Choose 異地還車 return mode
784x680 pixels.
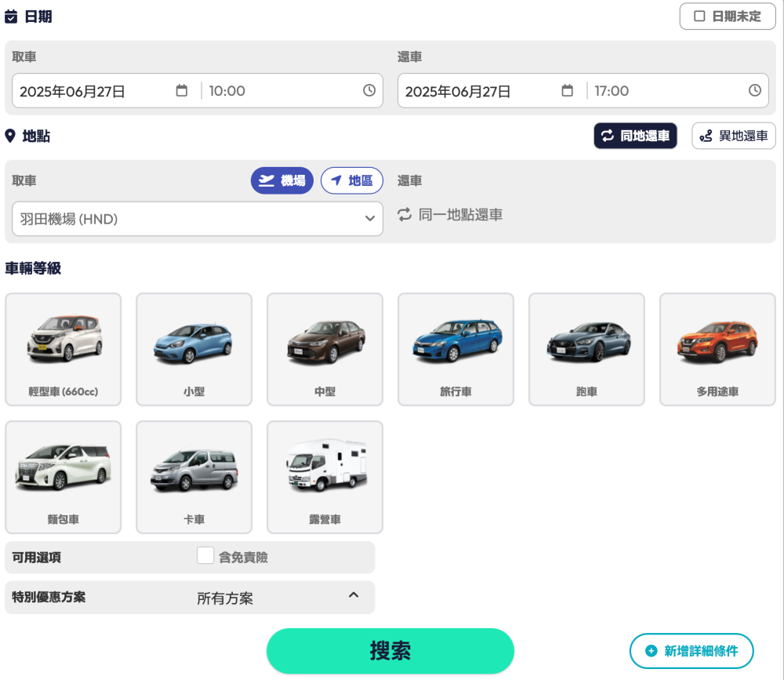(x=734, y=136)
